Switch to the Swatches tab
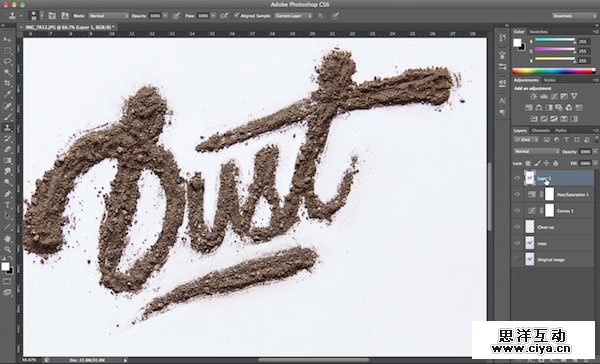600x364 pixels. pos(539,32)
